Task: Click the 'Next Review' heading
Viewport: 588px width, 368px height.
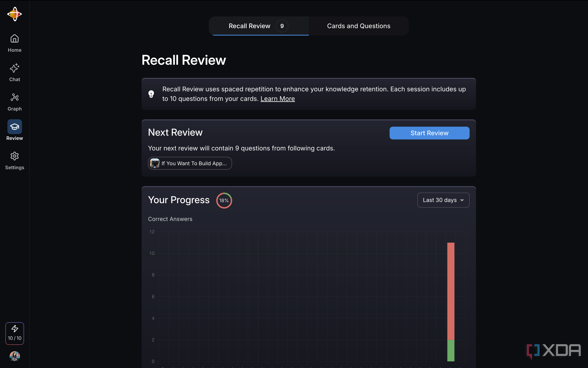Action: 175,132
